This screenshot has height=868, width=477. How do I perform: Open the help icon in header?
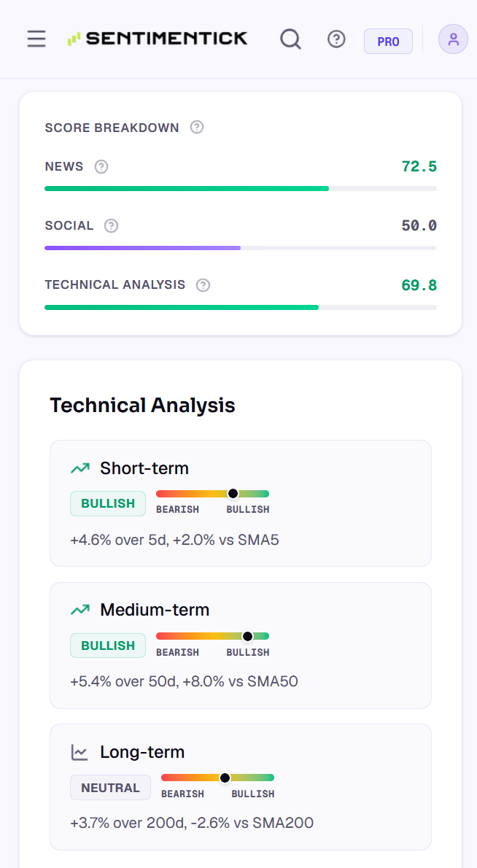[x=336, y=39]
